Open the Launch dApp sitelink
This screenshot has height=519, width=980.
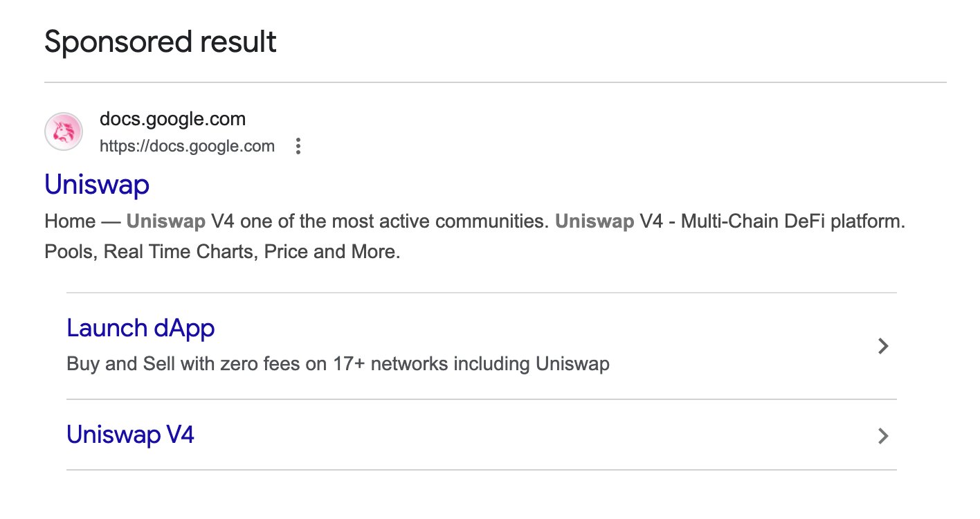pyautogui.click(x=140, y=327)
